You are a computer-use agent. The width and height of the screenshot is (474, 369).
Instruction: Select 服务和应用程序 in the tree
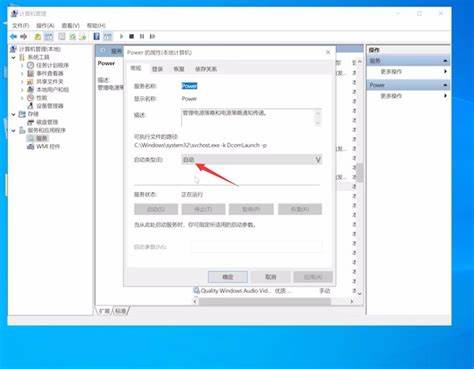46,130
